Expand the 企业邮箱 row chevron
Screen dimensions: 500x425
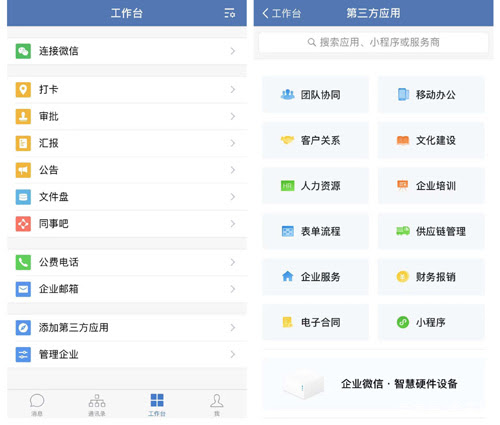[x=233, y=289]
